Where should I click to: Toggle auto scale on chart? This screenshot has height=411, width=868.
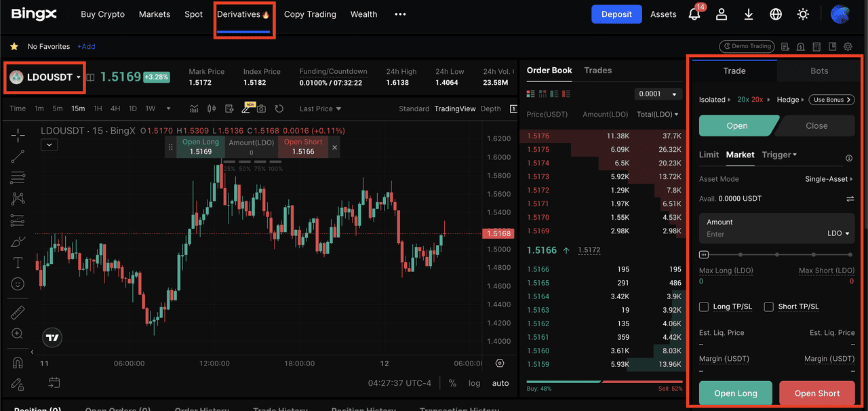click(500, 383)
